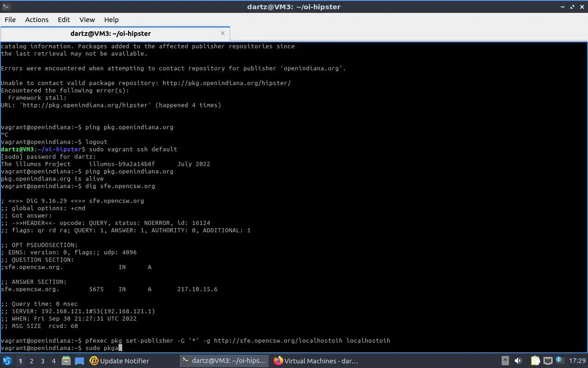Screen dimensions: 588x368
Task: Open the Edit menu
Action: (x=64, y=20)
